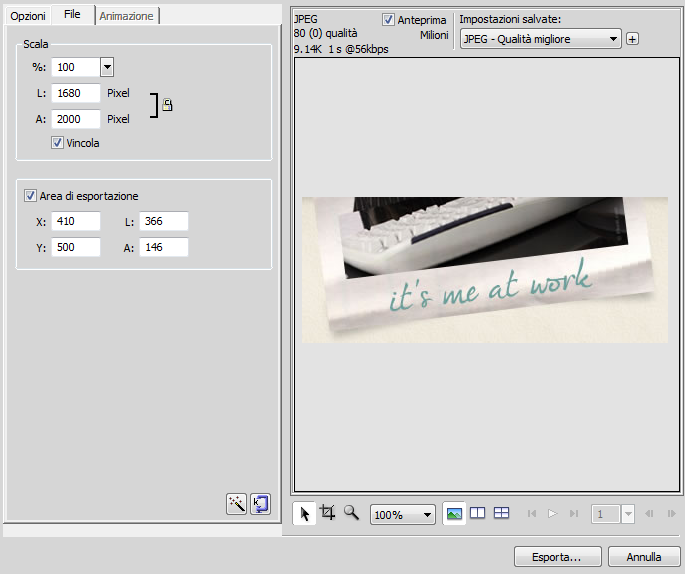Click the optimize to size icon
The width and height of the screenshot is (685, 574).
coord(260,504)
